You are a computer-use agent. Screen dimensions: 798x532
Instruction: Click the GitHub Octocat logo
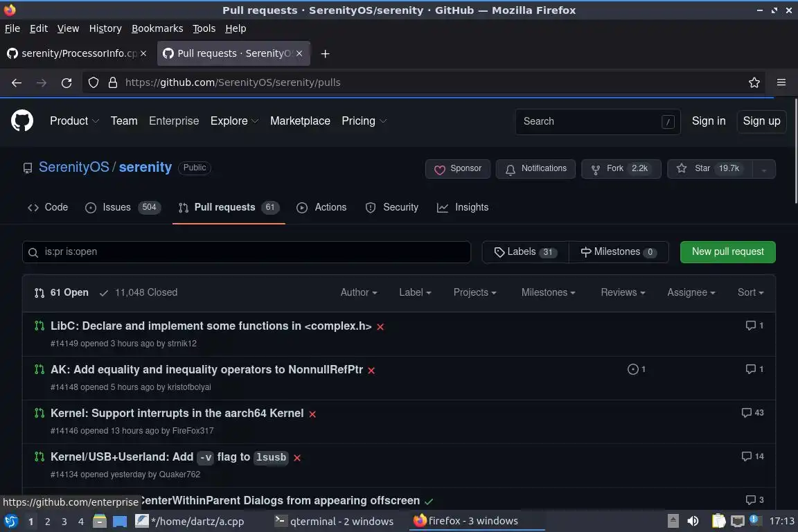click(22, 121)
